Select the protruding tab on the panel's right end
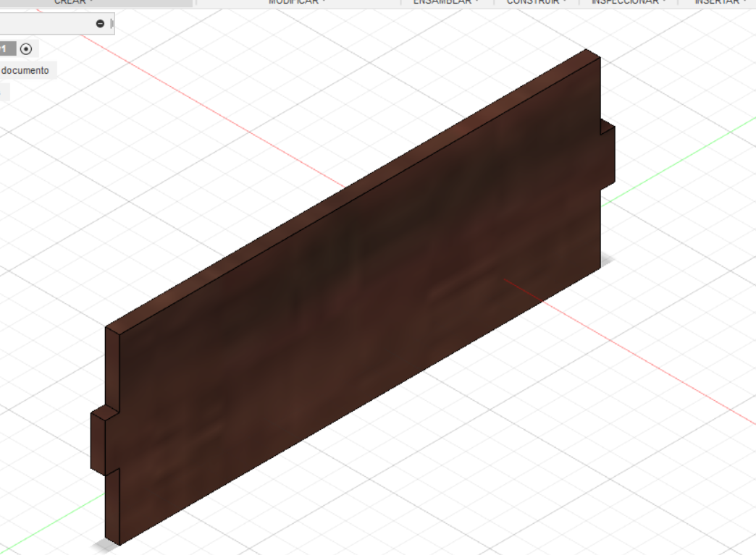 tap(608, 156)
